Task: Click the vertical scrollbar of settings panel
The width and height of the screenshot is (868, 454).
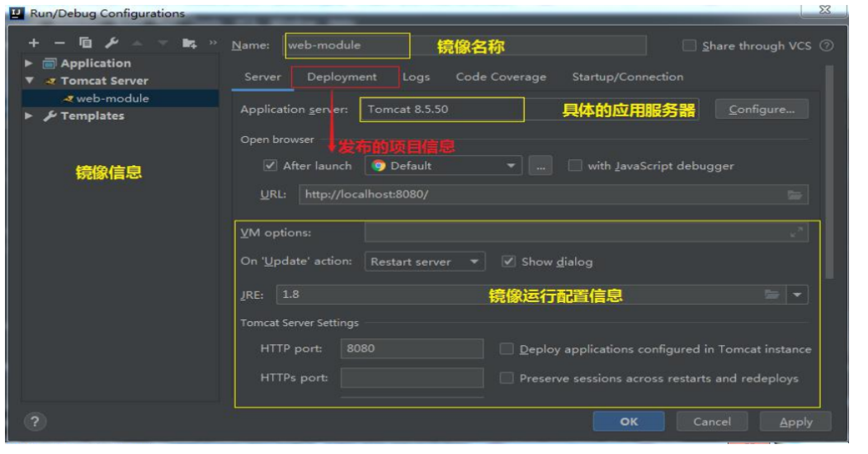Action: click(828, 172)
